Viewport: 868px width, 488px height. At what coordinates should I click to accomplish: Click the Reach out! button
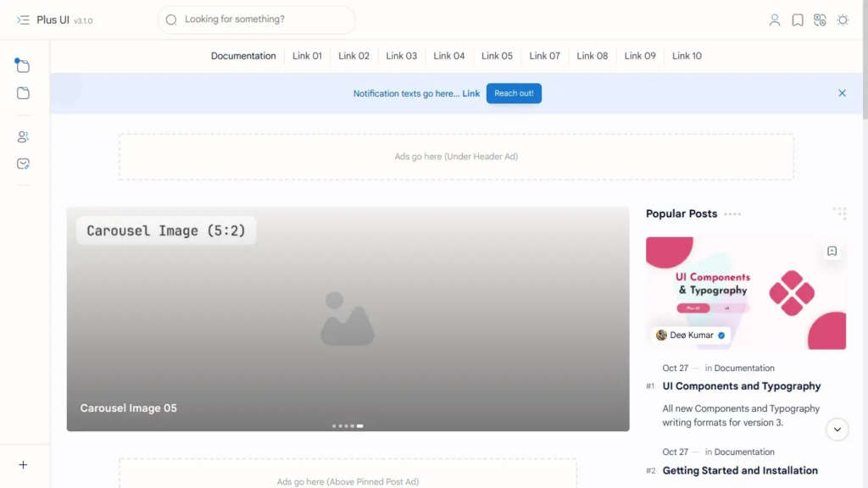514,93
